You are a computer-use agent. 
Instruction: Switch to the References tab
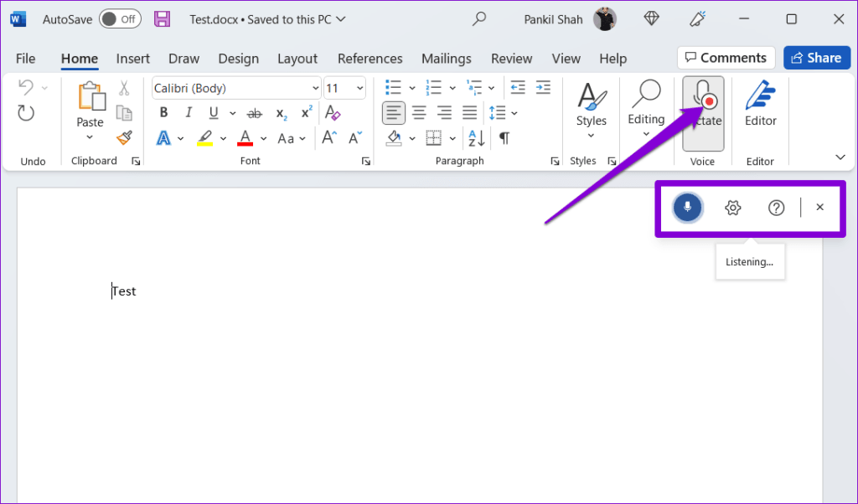tap(370, 59)
